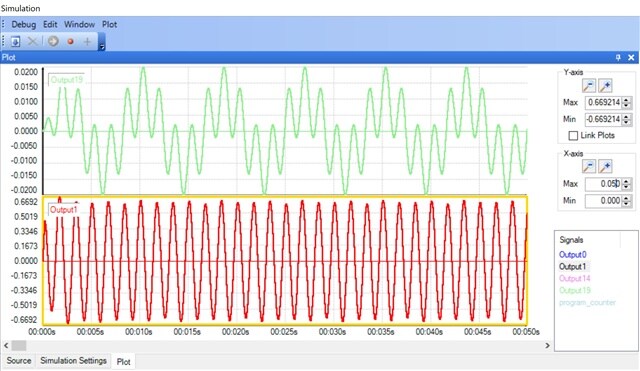
Task: Click the Y-axis Min value field
Action: pyautogui.click(x=603, y=119)
